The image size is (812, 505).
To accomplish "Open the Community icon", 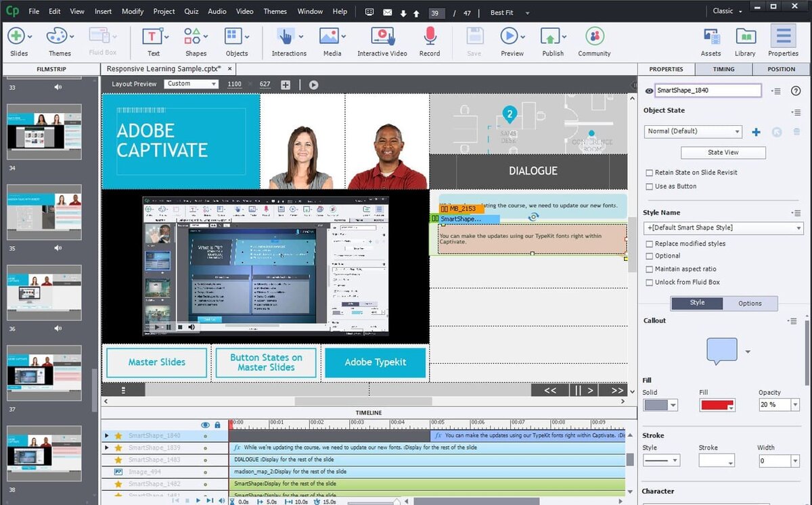I will tap(594, 37).
